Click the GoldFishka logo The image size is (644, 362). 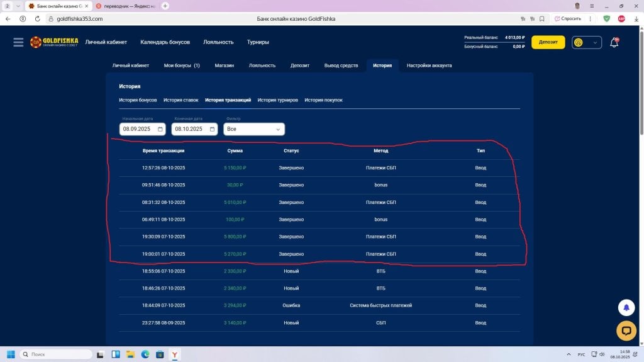[x=54, y=42]
